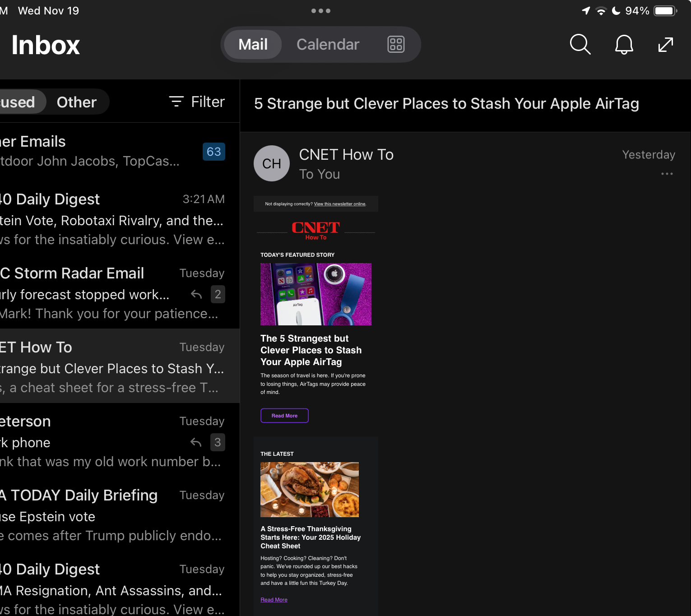Select the CNET How To email in list
691x616 pixels.
coord(120,366)
